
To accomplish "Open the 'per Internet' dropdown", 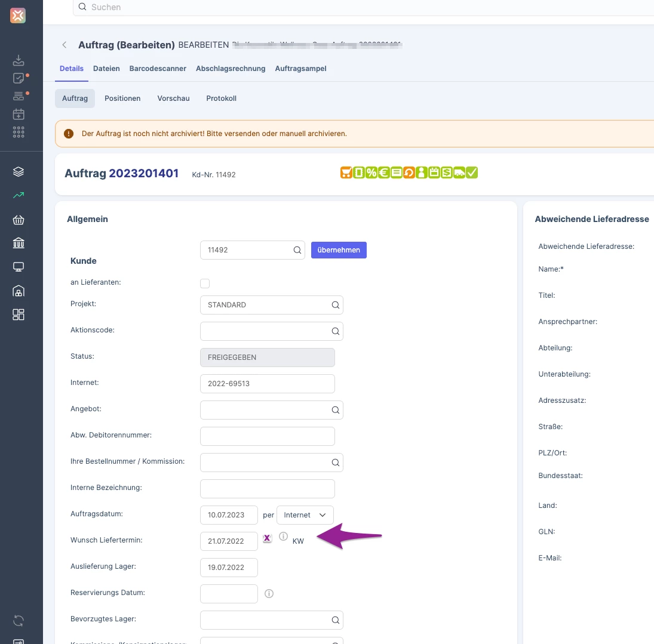I will pyautogui.click(x=305, y=515).
